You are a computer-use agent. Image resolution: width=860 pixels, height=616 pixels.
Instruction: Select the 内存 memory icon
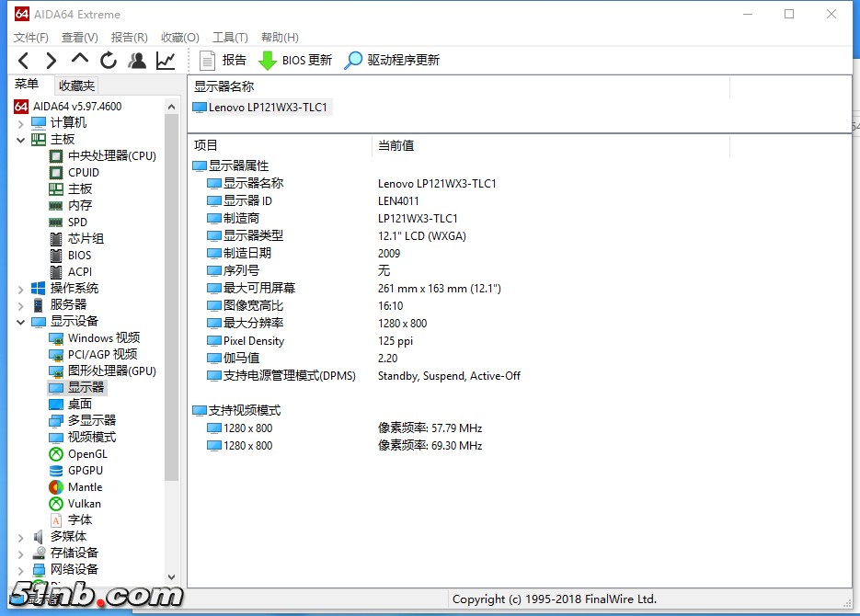tap(56, 206)
